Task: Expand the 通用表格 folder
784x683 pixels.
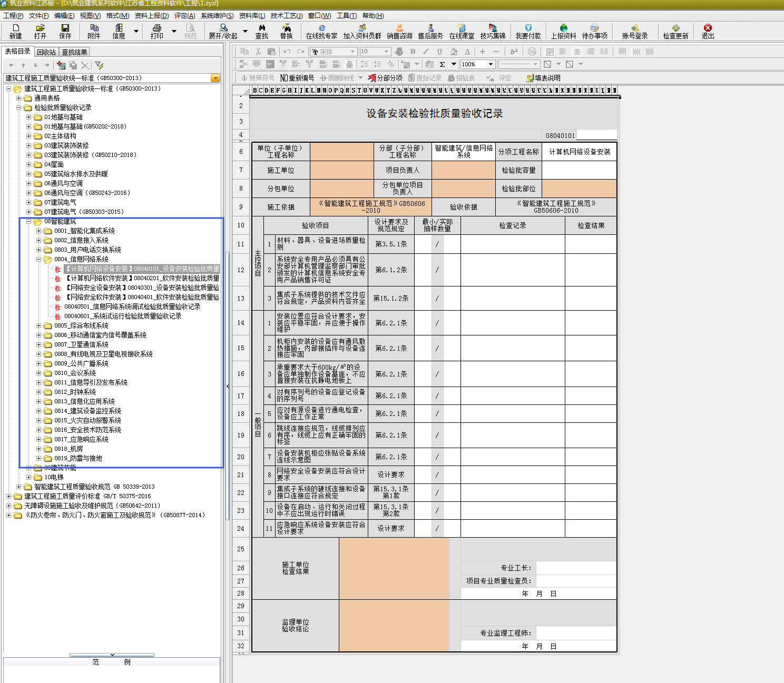Action: tap(19, 98)
